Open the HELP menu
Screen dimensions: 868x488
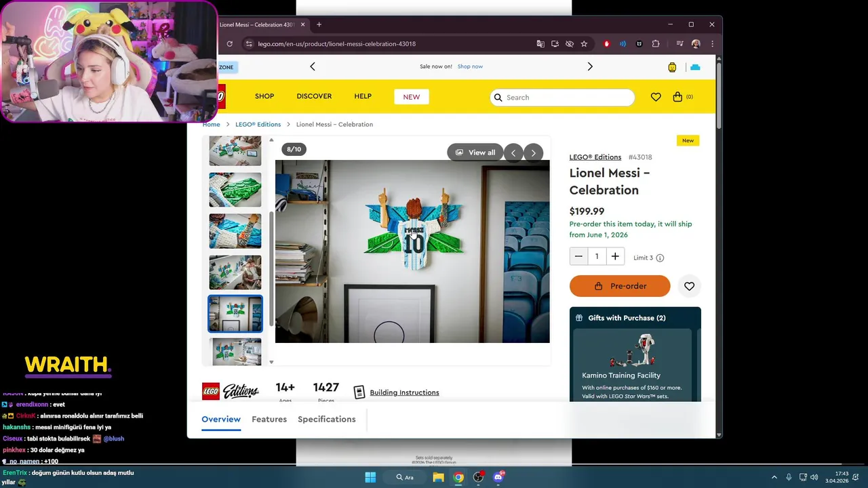(363, 96)
